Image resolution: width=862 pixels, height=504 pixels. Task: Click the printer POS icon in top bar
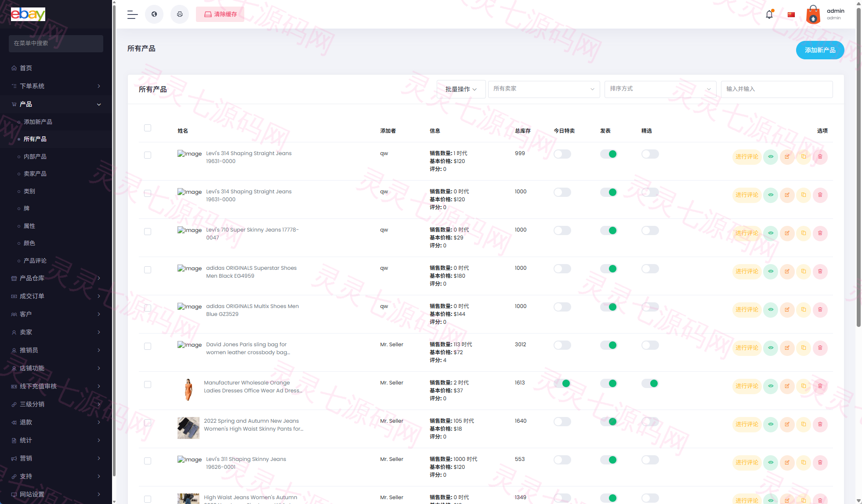pyautogui.click(x=180, y=15)
